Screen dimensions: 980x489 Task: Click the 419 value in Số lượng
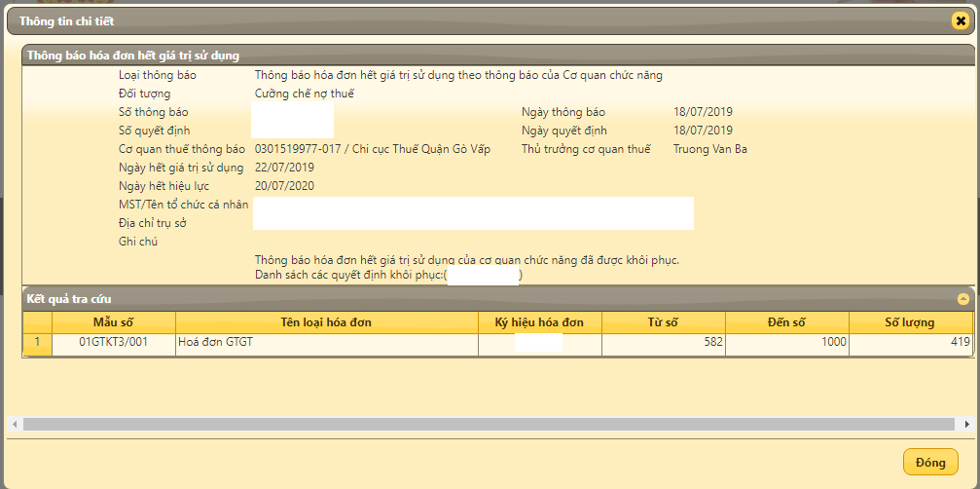[x=960, y=343]
